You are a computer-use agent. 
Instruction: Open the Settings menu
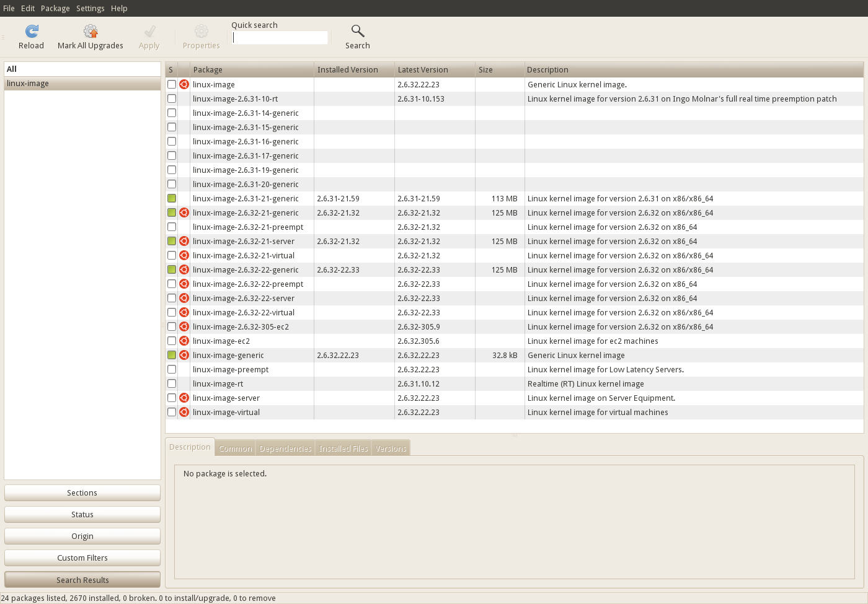(x=91, y=8)
